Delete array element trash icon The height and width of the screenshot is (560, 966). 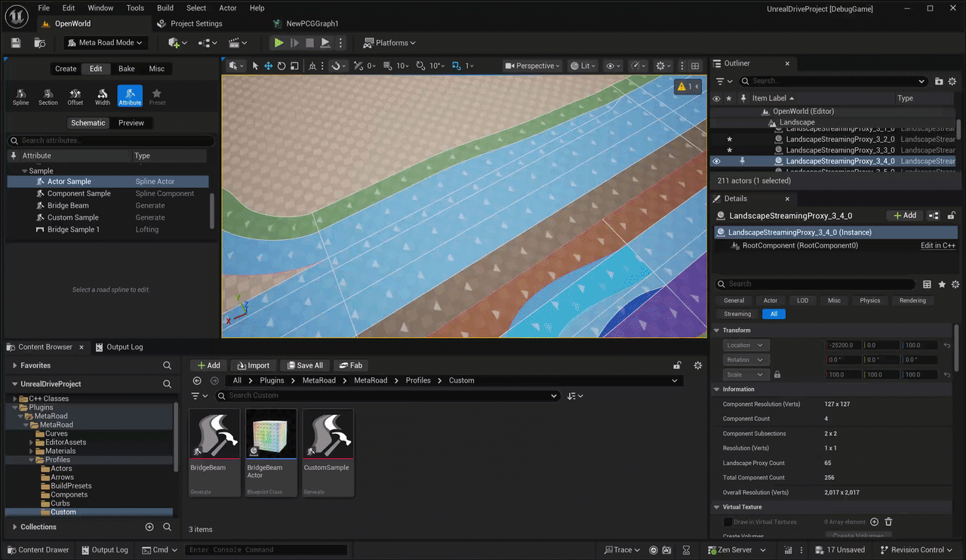[x=888, y=522]
